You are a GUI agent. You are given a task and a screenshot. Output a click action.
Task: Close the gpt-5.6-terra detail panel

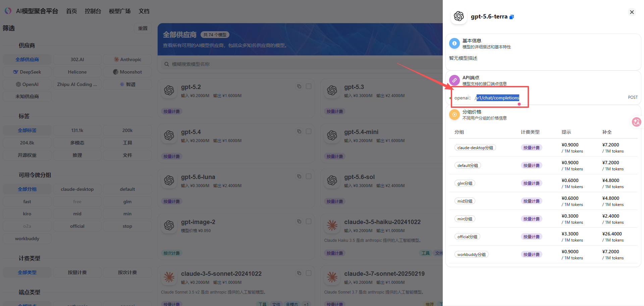pyautogui.click(x=632, y=12)
